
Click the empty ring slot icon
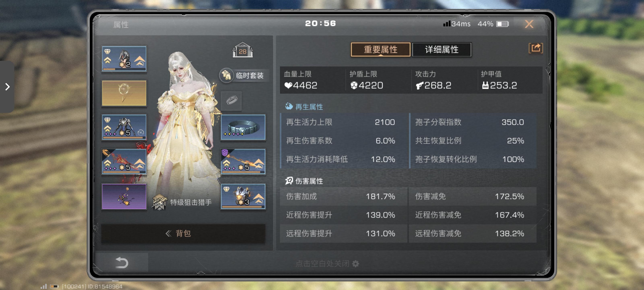pyautogui.click(x=231, y=101)
